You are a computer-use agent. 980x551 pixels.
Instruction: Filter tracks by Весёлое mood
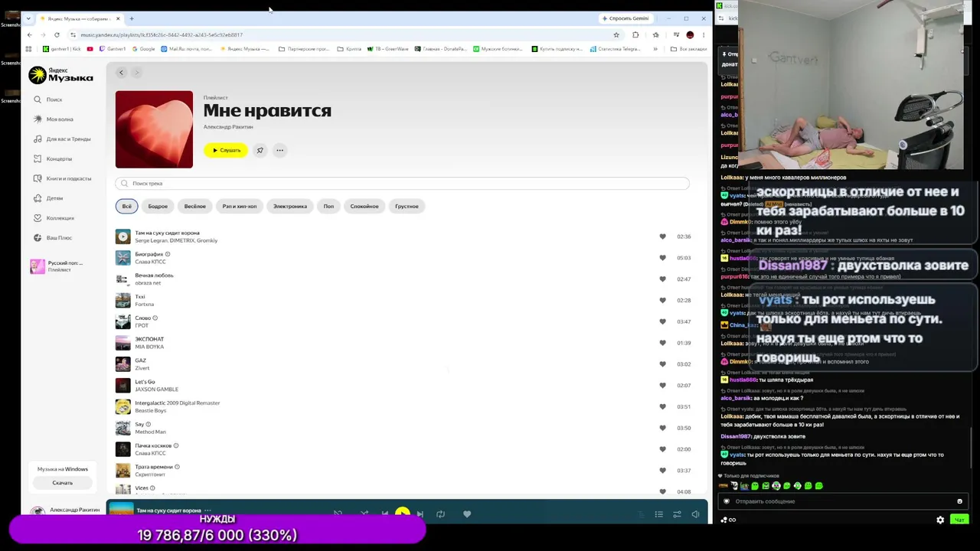195,206
